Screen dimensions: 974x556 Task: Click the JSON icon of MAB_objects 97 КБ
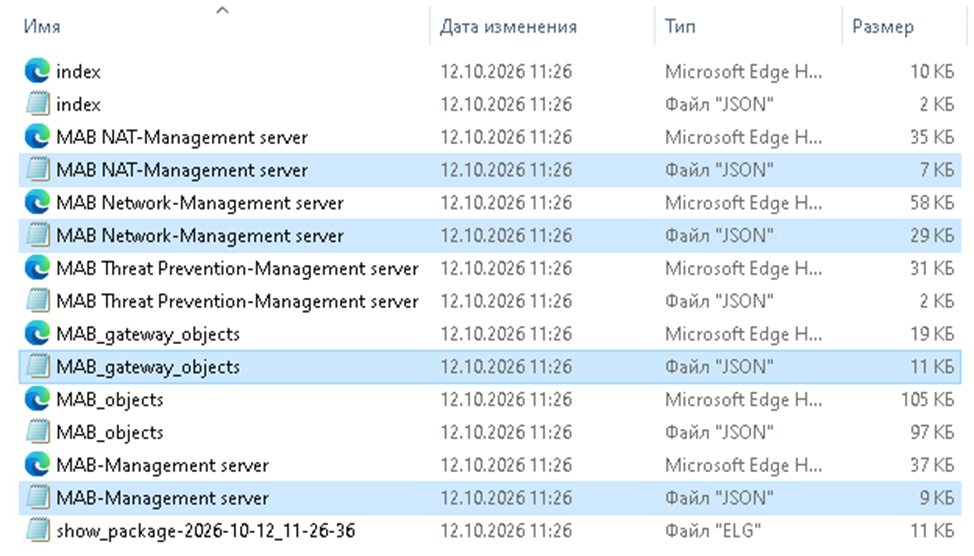tap(37, 432)
